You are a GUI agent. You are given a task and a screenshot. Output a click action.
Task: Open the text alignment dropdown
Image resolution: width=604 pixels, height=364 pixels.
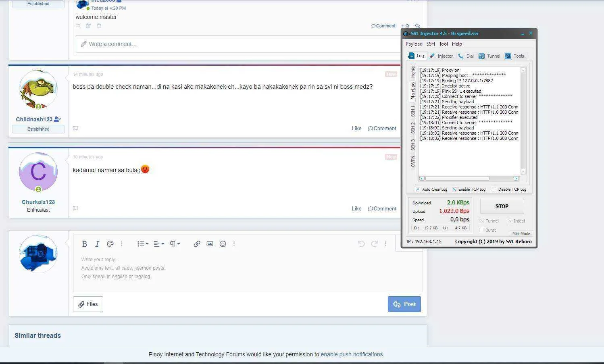[x=159, y=244]
